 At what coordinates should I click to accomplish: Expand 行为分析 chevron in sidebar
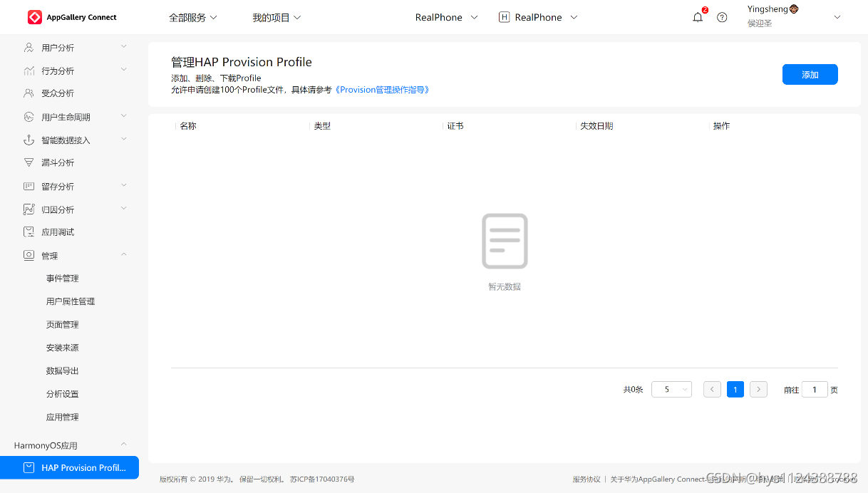(x=124, y=69)
